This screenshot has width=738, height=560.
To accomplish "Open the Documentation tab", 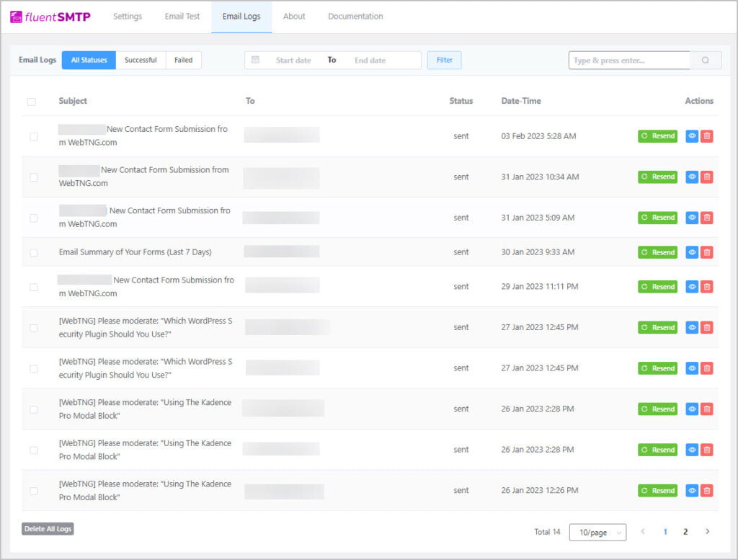I will pyautogui.click(x=355, y=16).
